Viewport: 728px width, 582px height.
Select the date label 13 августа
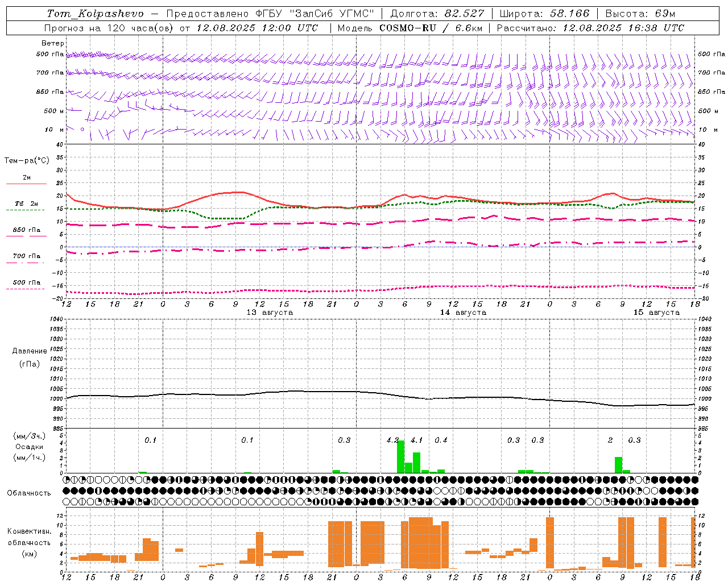[270, 313]
